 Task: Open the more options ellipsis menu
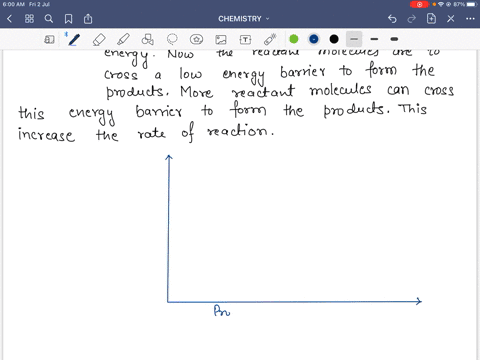(470, 19)
